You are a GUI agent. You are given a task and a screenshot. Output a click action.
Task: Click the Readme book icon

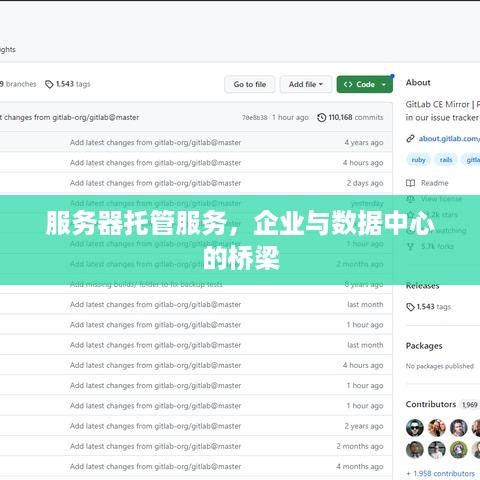coord(410,183)
